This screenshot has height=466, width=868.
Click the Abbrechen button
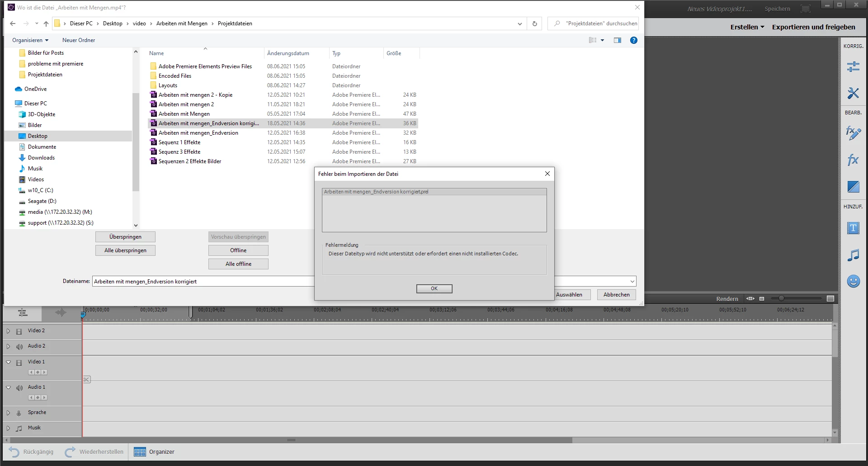pyautogui.click(x=616, y=295)
